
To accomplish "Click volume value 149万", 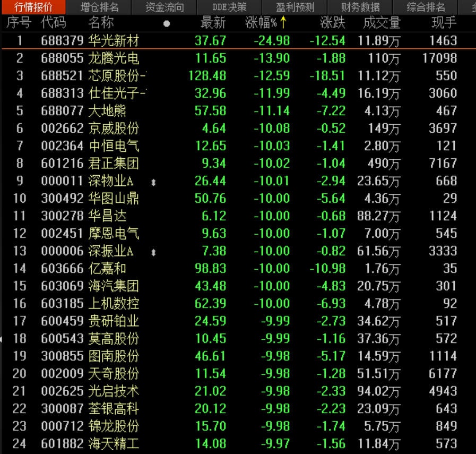I will click(x=384, y=129).
